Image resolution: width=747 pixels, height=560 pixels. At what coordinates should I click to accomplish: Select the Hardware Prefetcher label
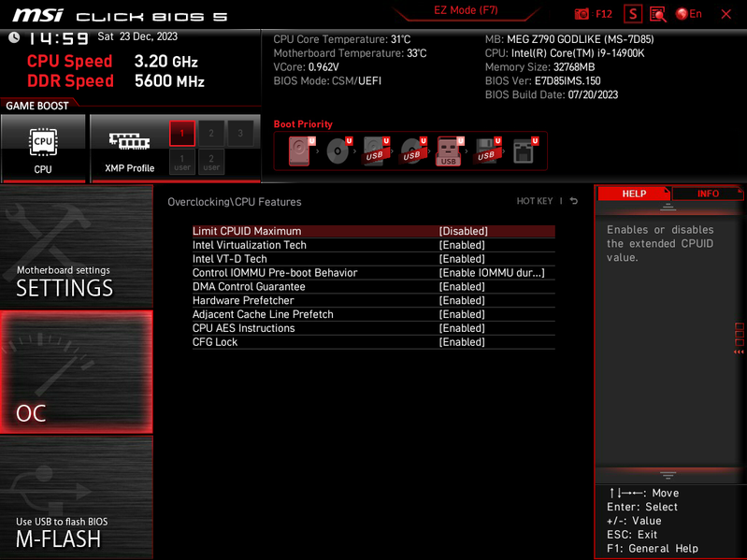point(243,300)
